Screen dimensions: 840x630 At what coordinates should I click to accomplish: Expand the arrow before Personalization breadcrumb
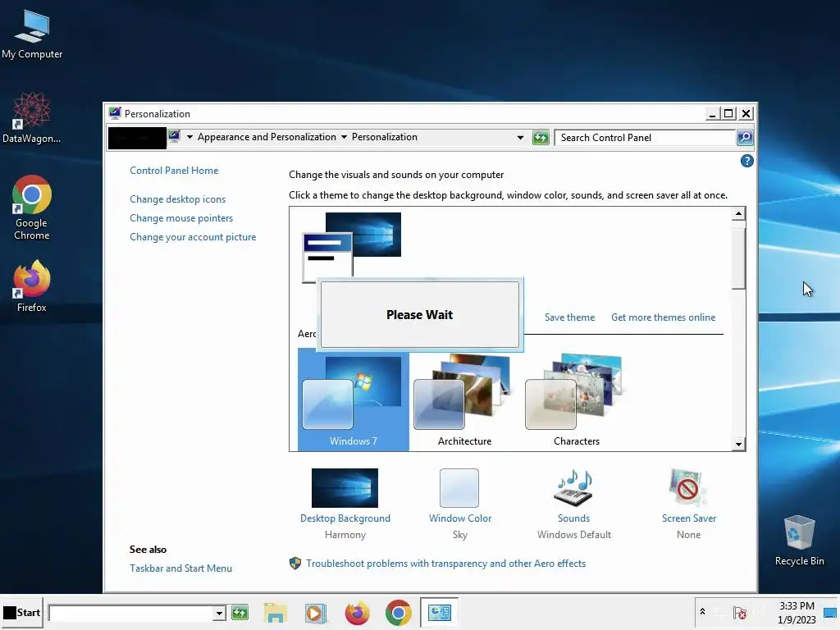[344, 137]
